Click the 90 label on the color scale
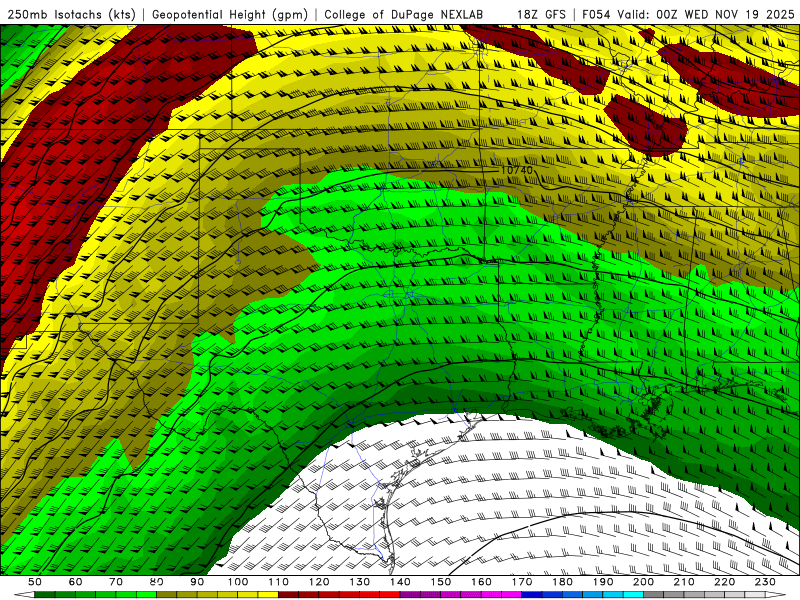The width and height of the screenshot is (800, 600). point(197,582)
